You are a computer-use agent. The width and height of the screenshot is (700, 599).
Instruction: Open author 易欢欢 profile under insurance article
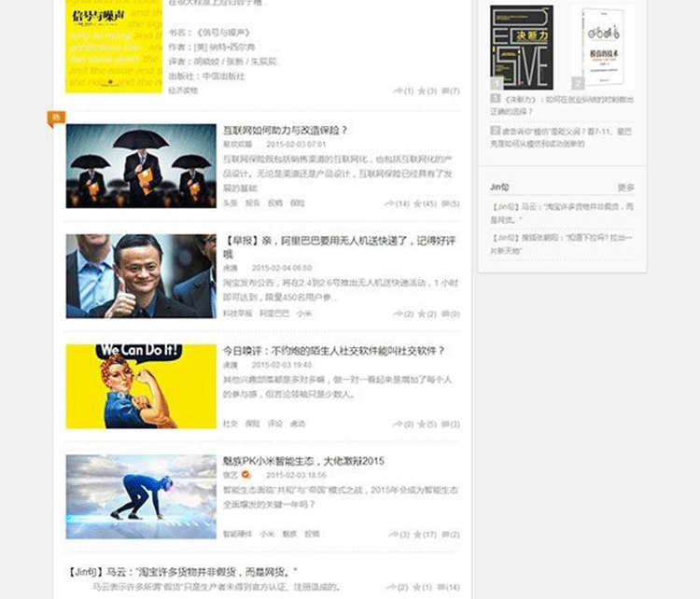237,145
